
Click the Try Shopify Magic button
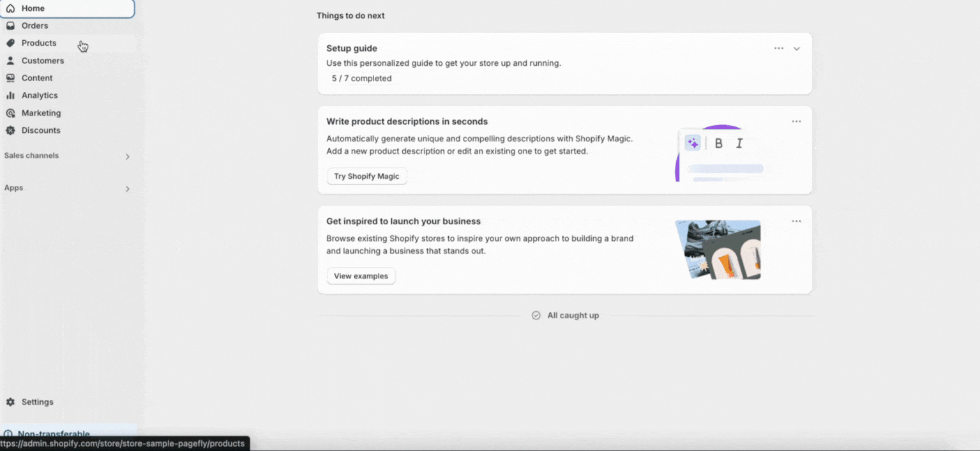(x=366, y=176)
